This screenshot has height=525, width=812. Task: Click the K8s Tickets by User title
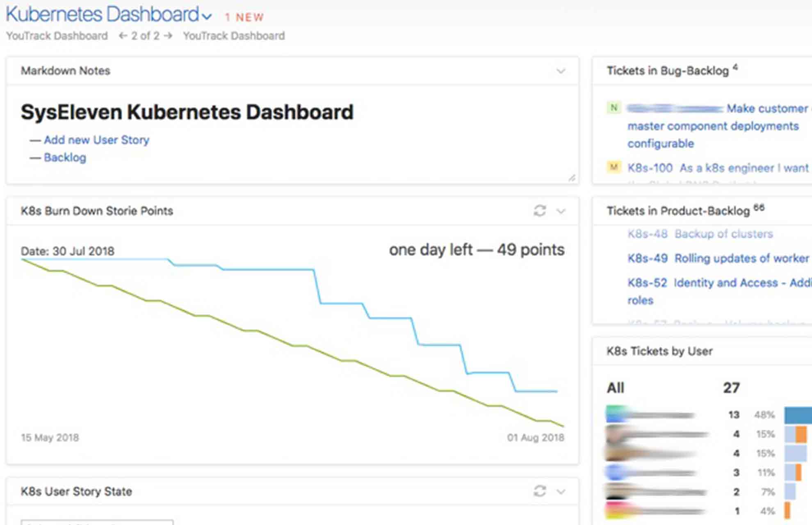click(659, 351)
